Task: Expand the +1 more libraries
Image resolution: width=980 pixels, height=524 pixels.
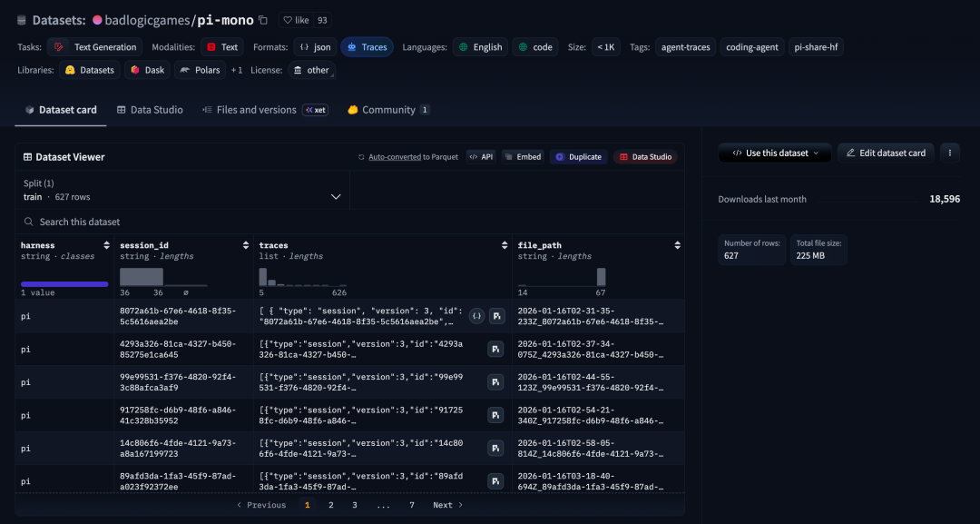Action: (236, 70)
